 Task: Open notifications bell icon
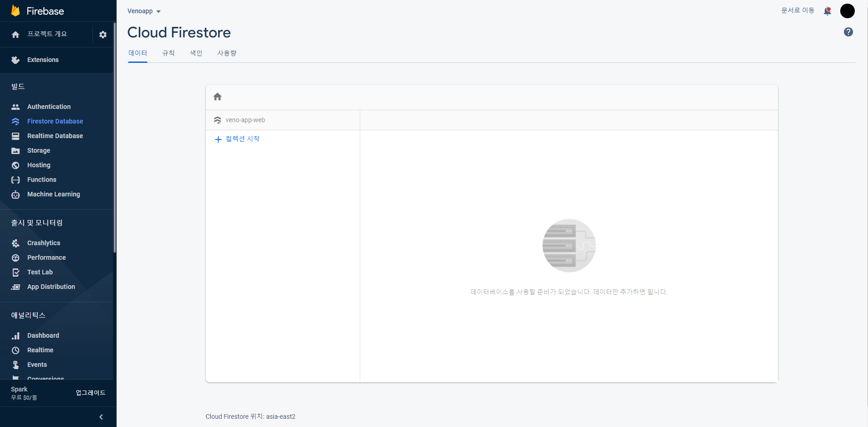point(827,11)
